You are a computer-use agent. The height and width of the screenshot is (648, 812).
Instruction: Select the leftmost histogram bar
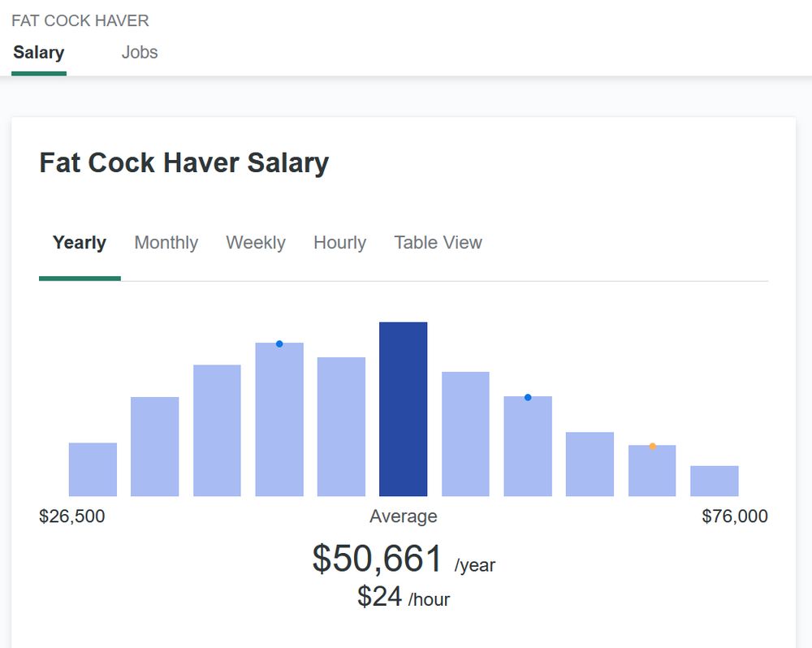[93, 469]
